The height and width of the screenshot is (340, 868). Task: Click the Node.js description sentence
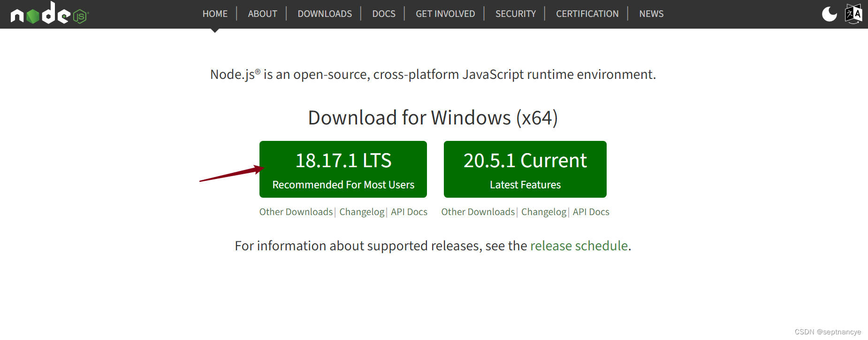(x=433, y=74)
